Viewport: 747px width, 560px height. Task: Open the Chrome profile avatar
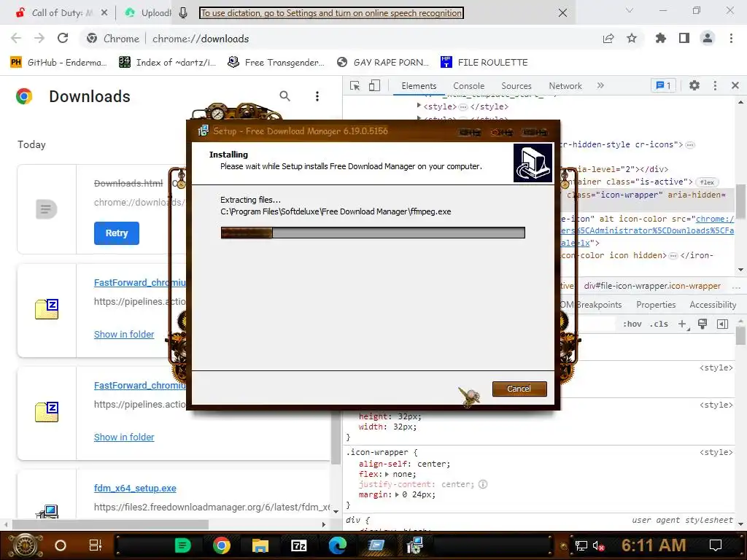pos(708,39)
